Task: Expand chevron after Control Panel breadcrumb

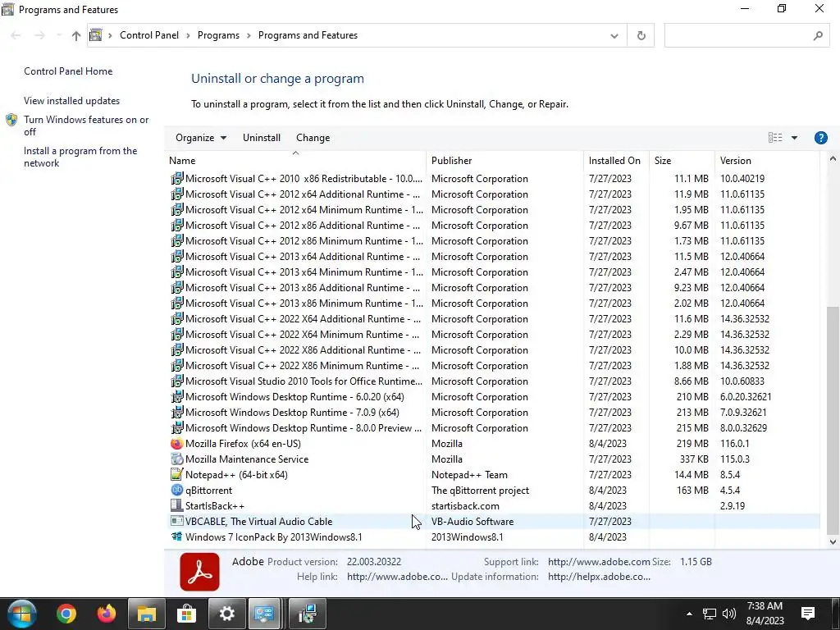Action: click(x=188, y=35)
